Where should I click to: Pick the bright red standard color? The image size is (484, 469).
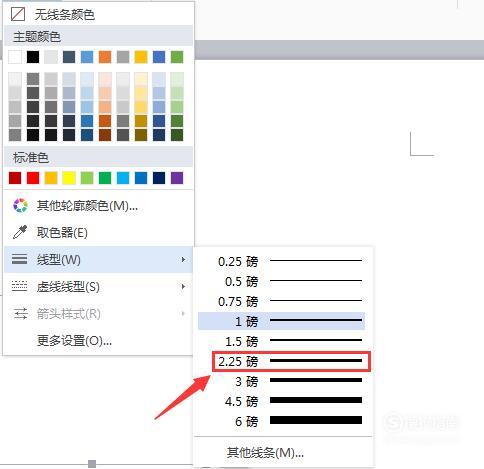click(33, 178)
